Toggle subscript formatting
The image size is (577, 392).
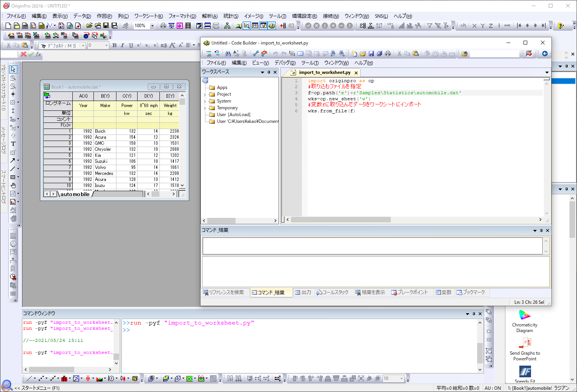coord(147,46)
